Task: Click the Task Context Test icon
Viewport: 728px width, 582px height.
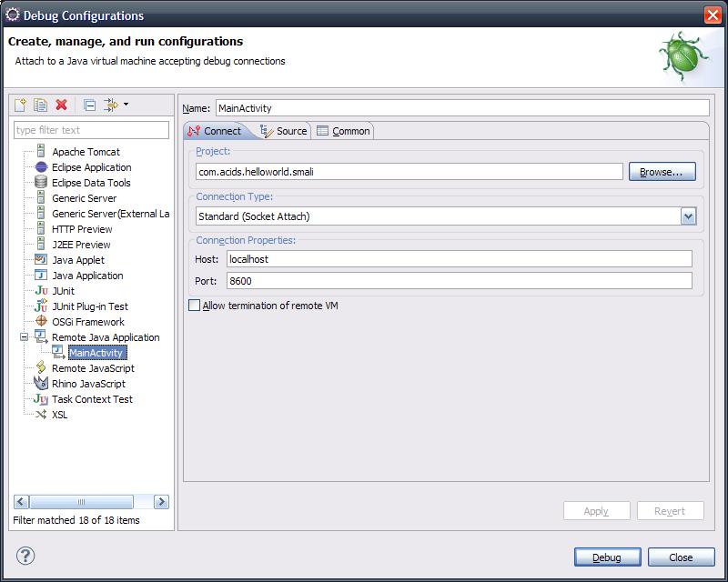Action: click(x=41, y=398)
